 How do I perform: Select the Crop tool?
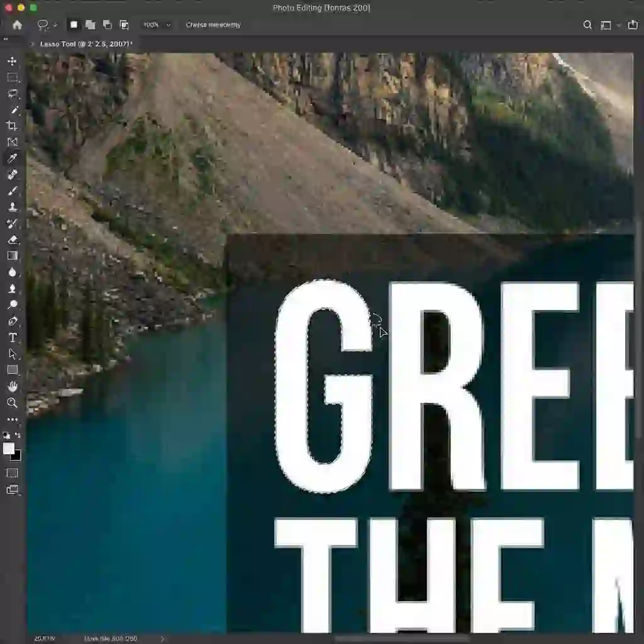coord(13,125)
